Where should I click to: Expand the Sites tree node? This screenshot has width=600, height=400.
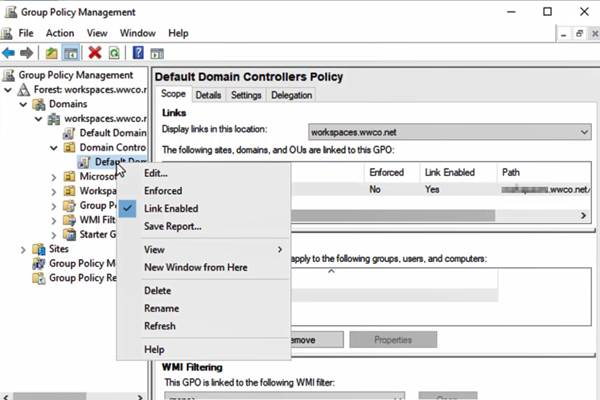point(24,249)
